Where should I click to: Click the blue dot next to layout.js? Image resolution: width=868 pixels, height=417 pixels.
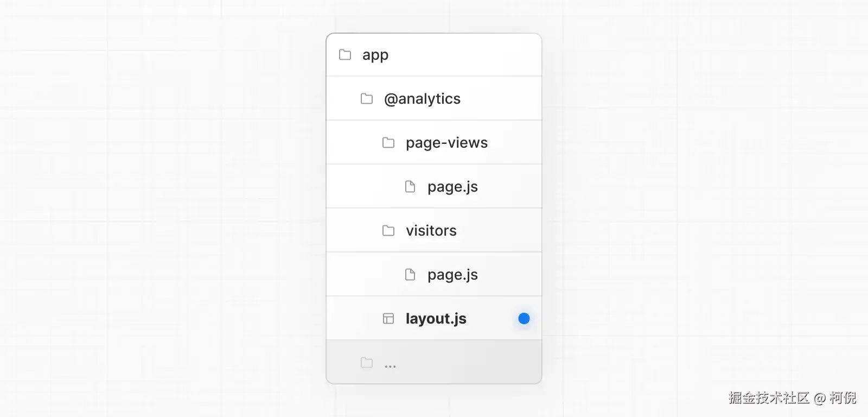(x=524, y=319)
